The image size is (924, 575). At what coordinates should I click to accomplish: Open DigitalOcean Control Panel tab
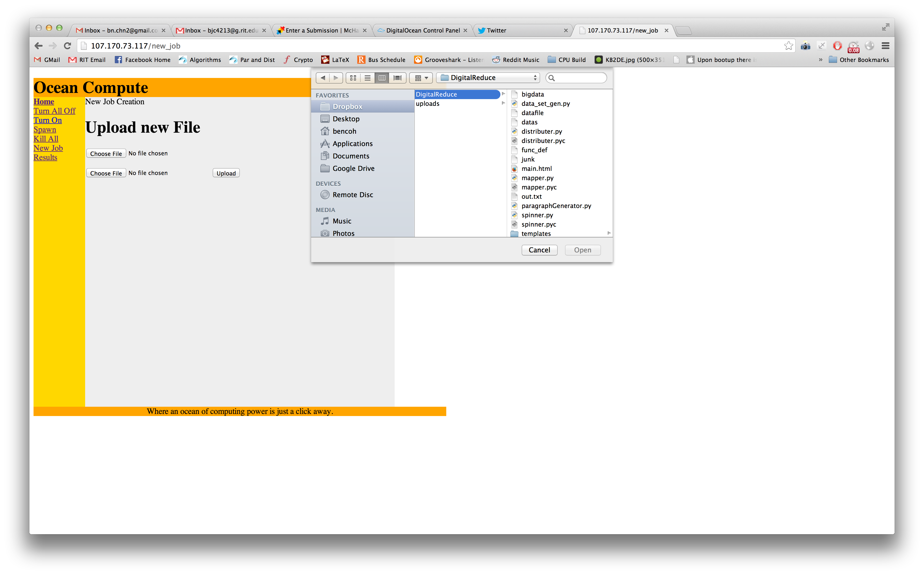coord(423,30)
